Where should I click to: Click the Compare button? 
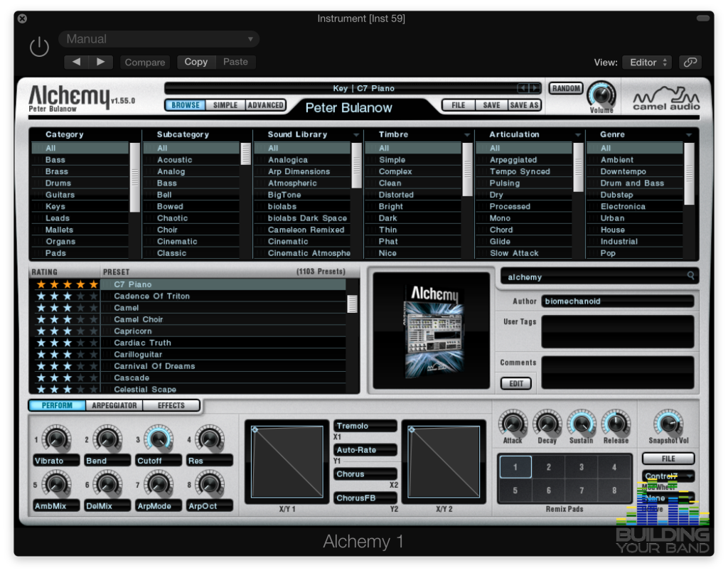[145, 63]
